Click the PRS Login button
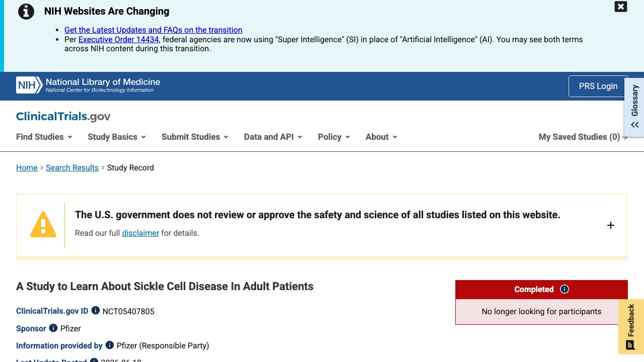644x362 pixels. pos(598,86)
